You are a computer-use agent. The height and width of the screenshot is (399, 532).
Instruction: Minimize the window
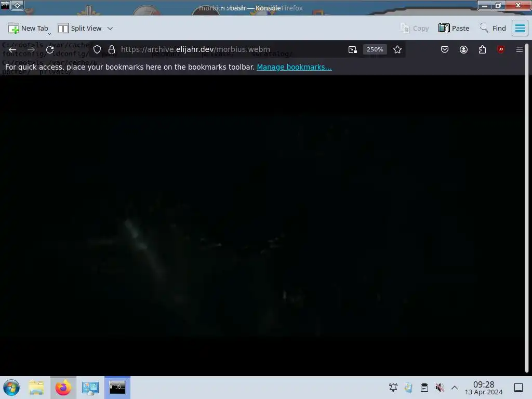(484, 5)
